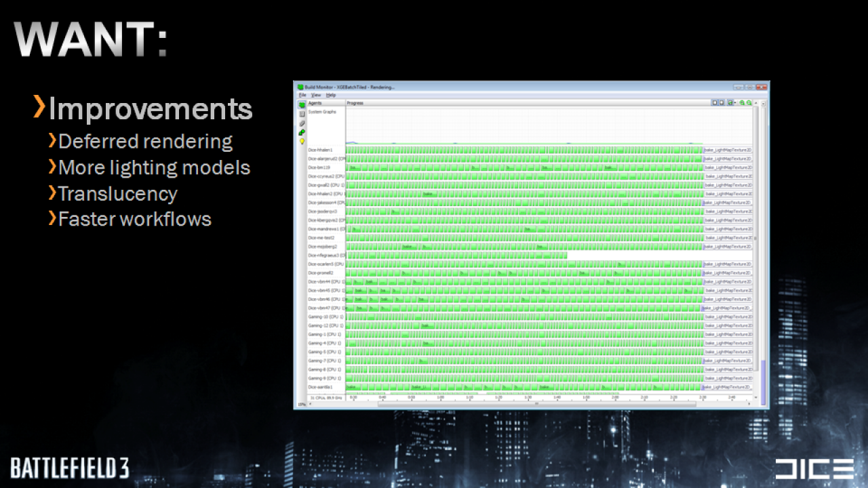The image size is (868, 488).
Task: Click the horizontal timeline scrollbar thumb
Action: point(536,404)
